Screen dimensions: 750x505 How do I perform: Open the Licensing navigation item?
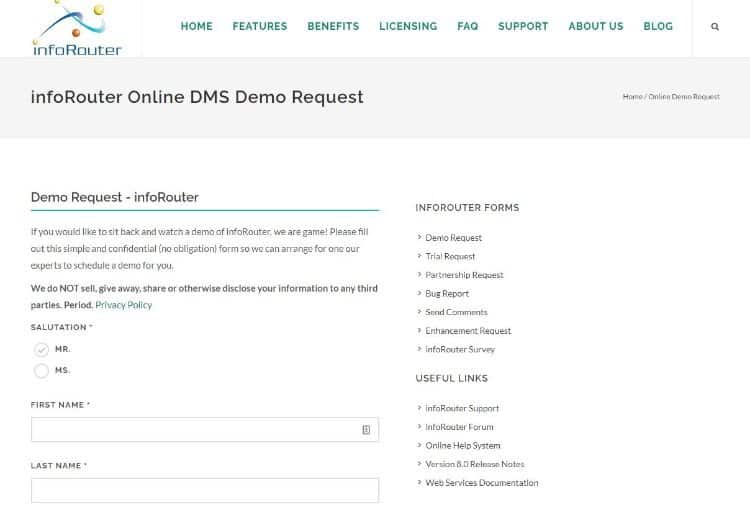407,27
